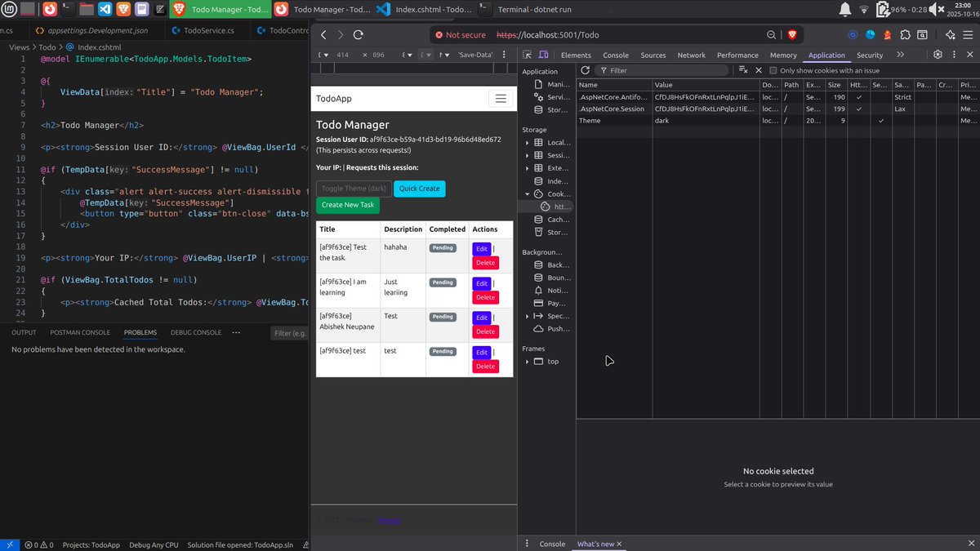The width and height of the screenshot is (980, 551).
Task: Open the VS Code panel more actions ellipsis
Action: tap(236, 332)
